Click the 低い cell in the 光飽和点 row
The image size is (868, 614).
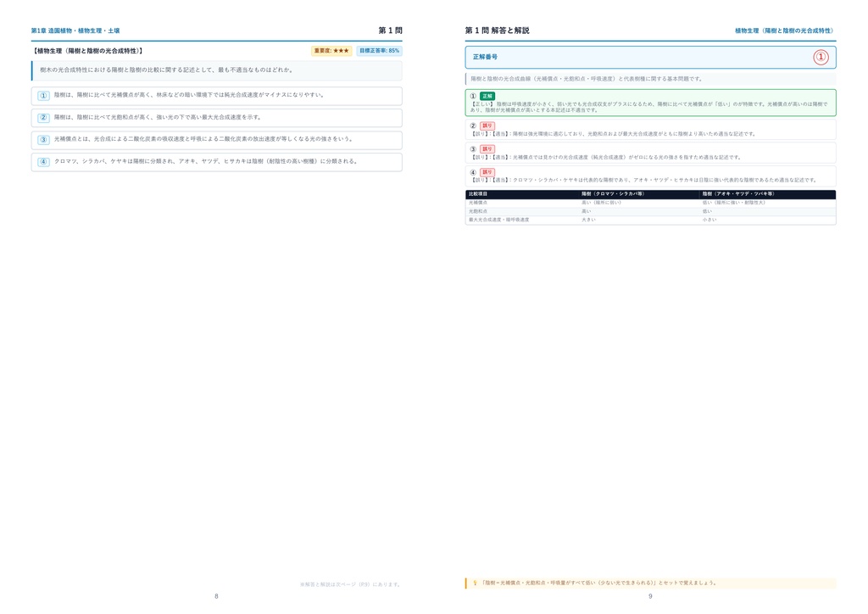pyautogui.click(x=707, y=211)
